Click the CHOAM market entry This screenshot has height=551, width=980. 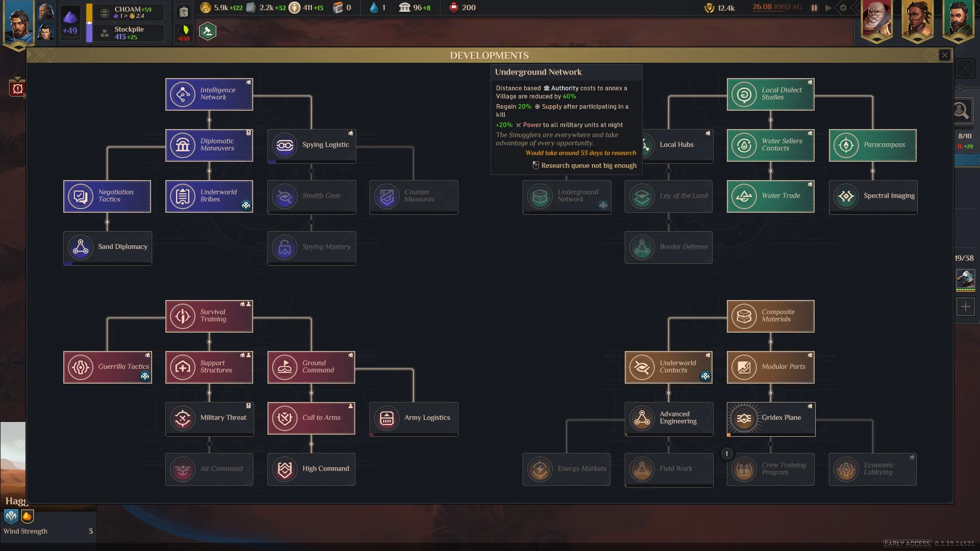[x=130, y=12]
